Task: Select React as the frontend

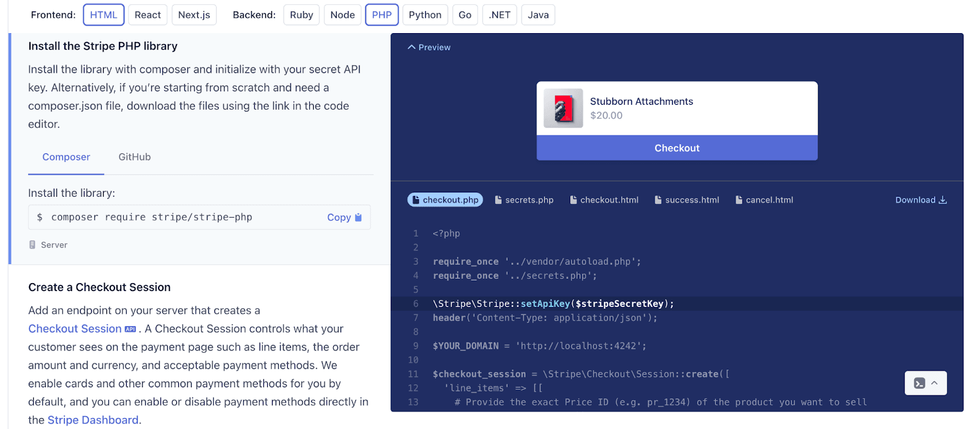Action: (x=148, y=15)
